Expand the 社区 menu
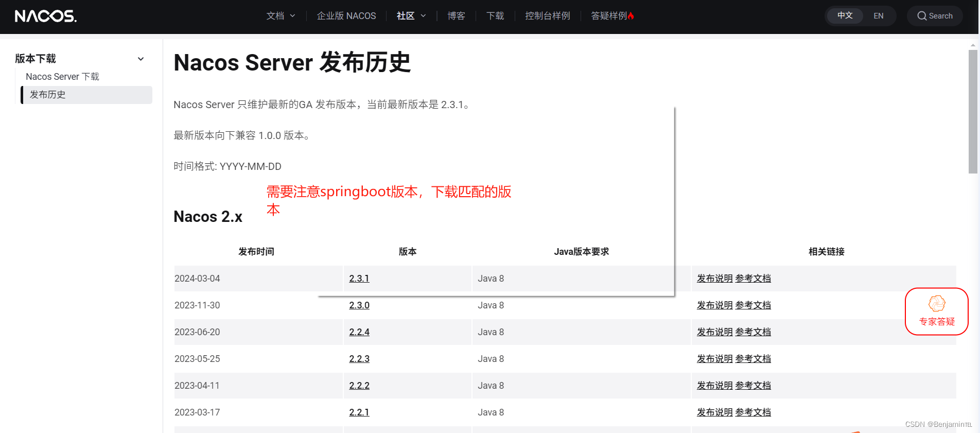The width and height of the screenshot is (980, 433). pos(411,16)
